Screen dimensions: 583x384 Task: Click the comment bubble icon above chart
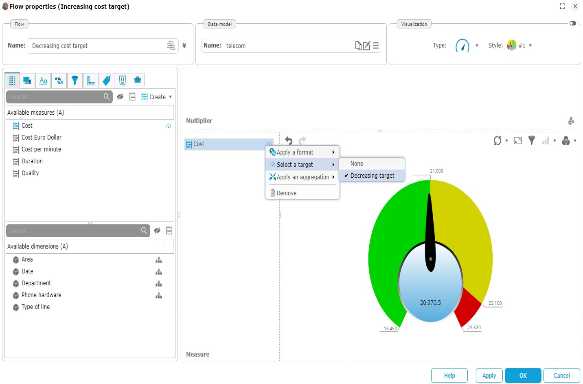click(518, 141)
